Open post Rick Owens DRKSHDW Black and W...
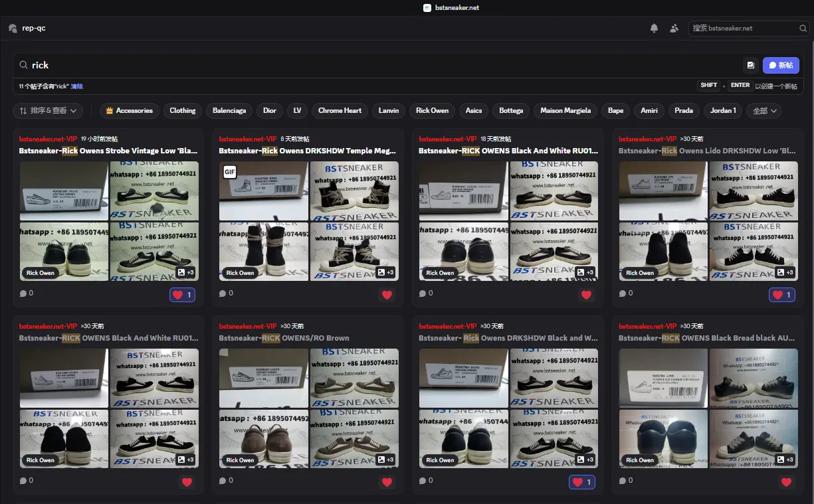Screen dimensions: 814x504 click(508, 338)
